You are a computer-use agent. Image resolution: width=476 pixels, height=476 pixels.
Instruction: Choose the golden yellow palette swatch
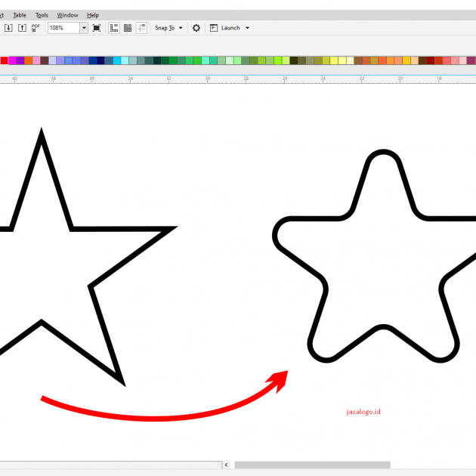click(x=406, y=60)
